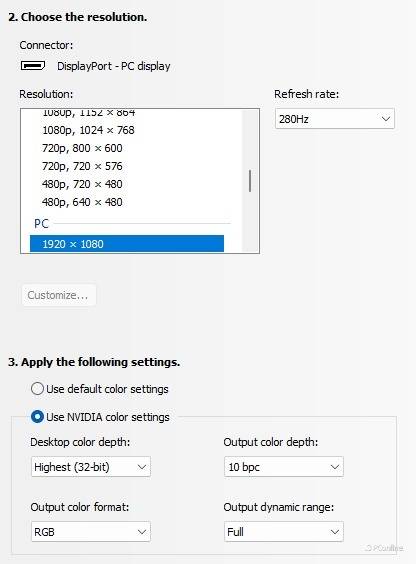Select Use default color settings radio button
The height and width of the screenshot is (564, 416).
pos(37,389)
